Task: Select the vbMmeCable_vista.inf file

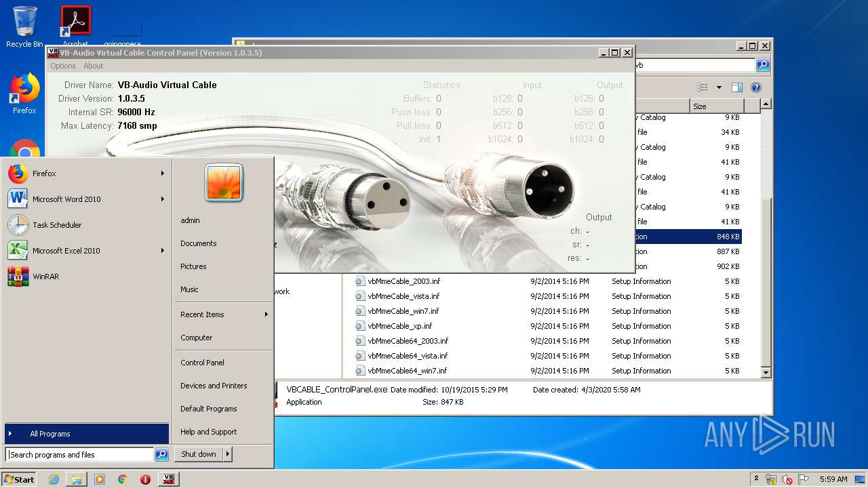Action: 547,296
